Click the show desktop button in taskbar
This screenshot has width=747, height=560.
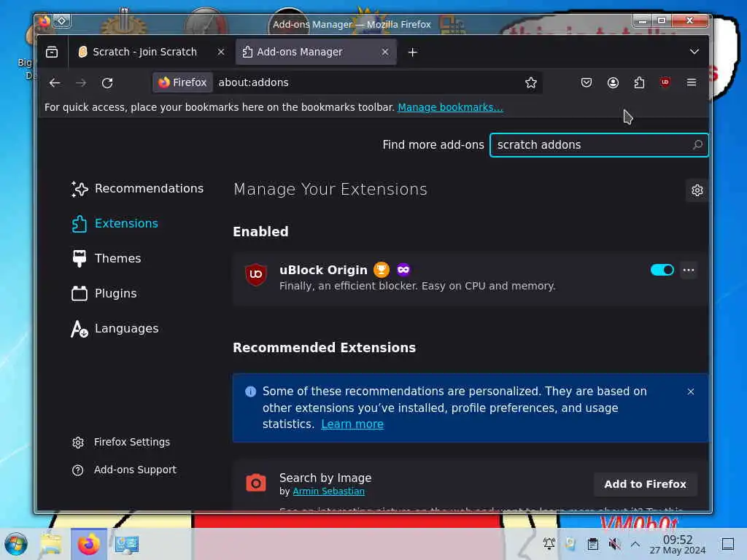click(x=728, y=544)
